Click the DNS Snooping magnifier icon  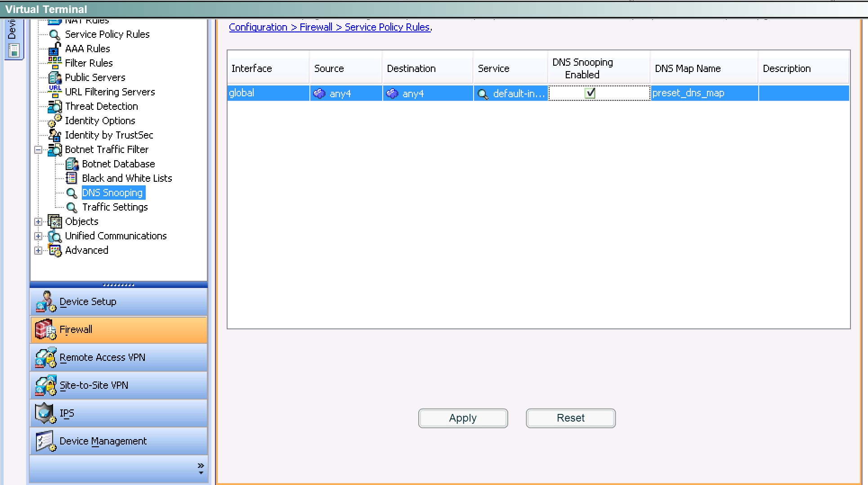72,193
